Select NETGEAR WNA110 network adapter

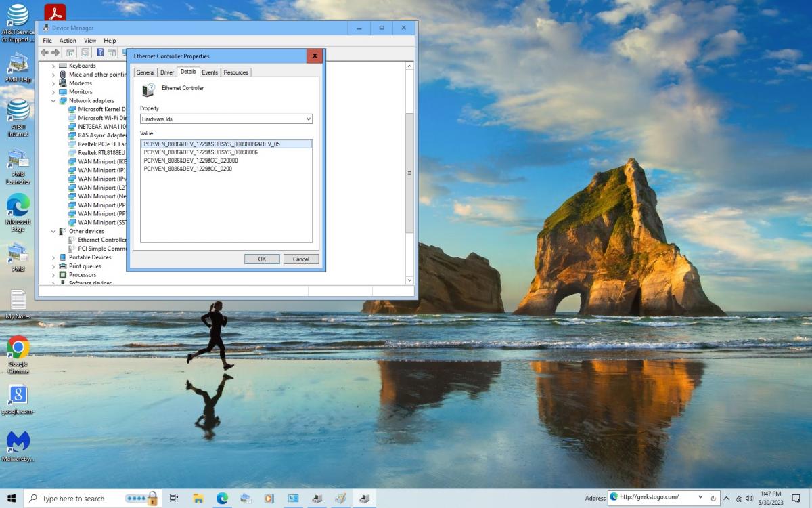97,127
